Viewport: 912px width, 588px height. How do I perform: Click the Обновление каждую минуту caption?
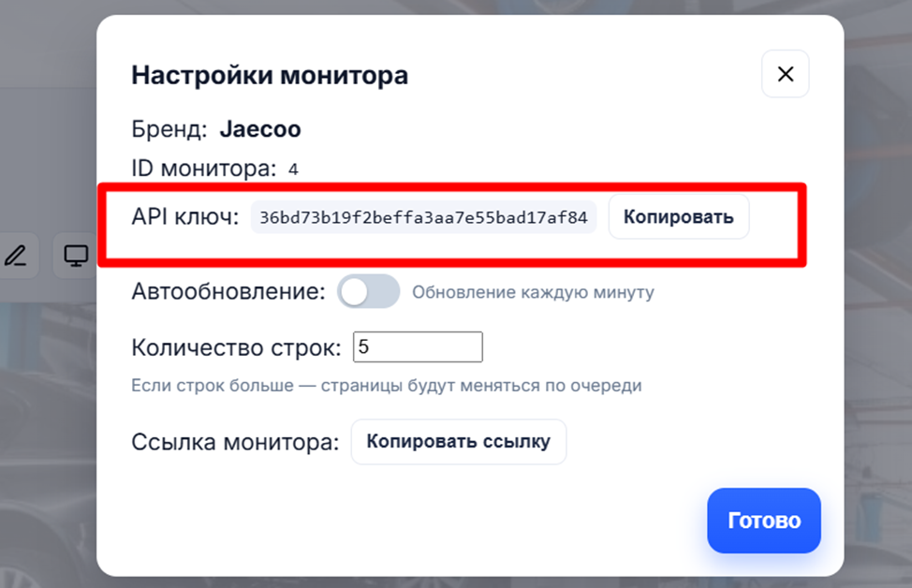(x=533, y=292)
